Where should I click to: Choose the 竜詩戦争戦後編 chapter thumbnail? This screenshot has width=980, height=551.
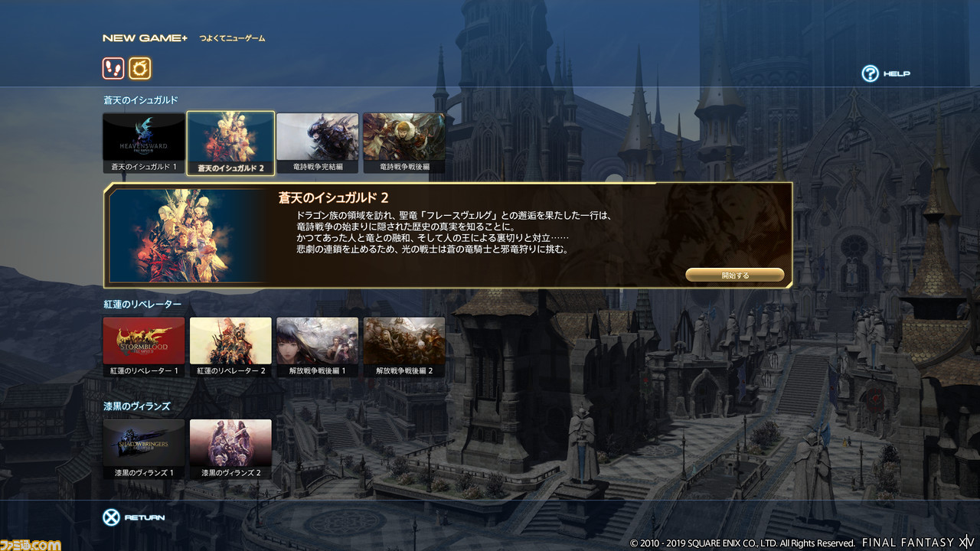pos(403,144)
